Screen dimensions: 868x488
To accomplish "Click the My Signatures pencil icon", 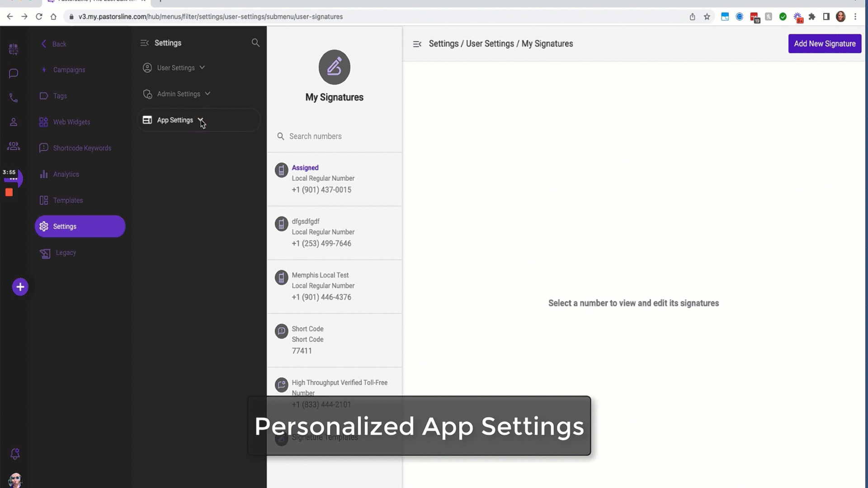I will click(x=335, y=67).
